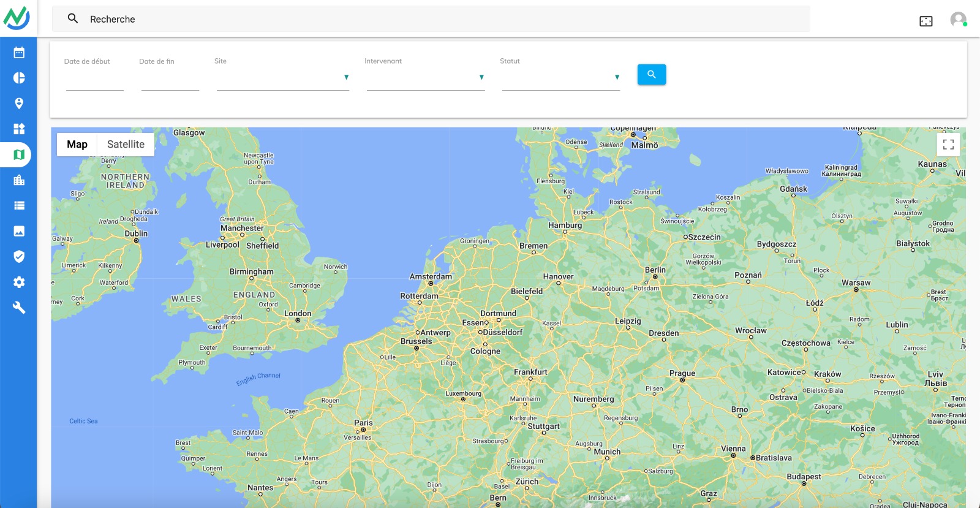
Task: Click the Date de fin field
Action: coord(170,77)
